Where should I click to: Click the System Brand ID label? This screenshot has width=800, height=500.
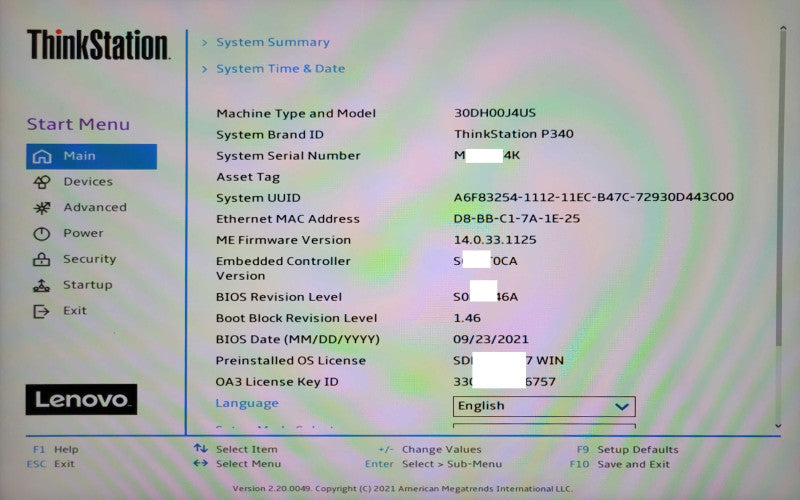[x=270, y=135]
